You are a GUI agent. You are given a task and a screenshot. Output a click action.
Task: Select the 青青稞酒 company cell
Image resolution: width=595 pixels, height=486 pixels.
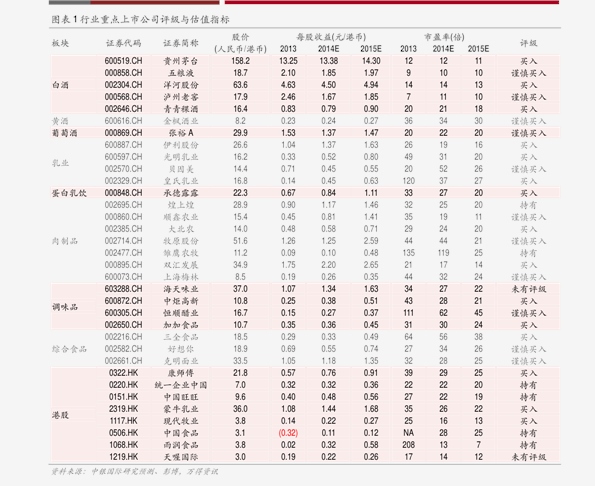[181, 109]
